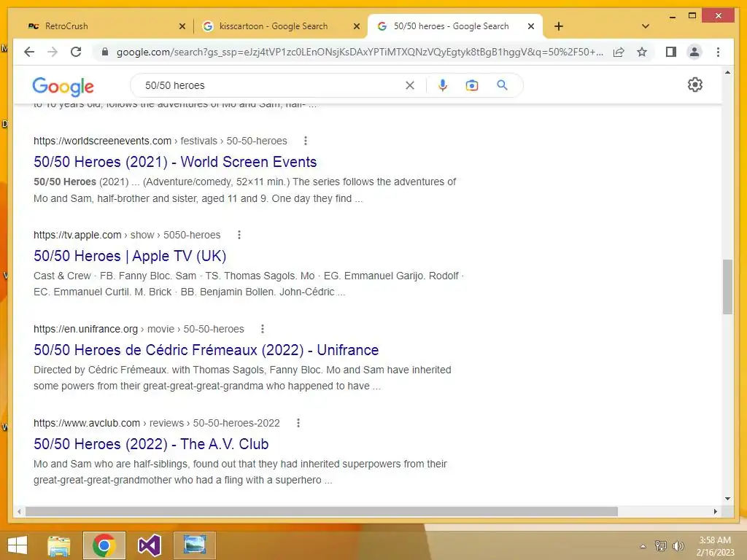This screenshot has width=747, height=560.
Task: Open 50/50 Heroes The A.V. Club link
Action: click(151, 444)
